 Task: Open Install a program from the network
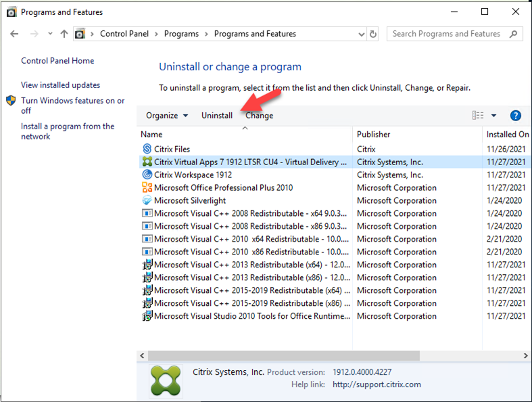click(x=68, y=131)
